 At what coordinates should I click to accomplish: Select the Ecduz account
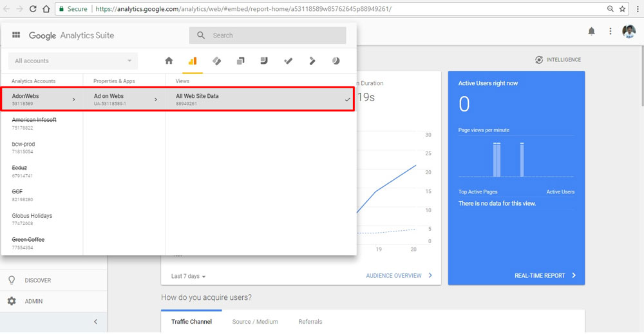point(42,172)
